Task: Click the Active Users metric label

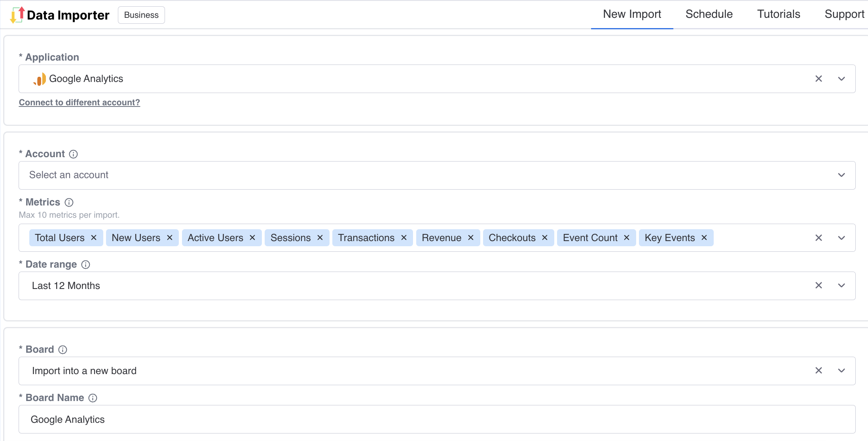Action: coord(216,238)
